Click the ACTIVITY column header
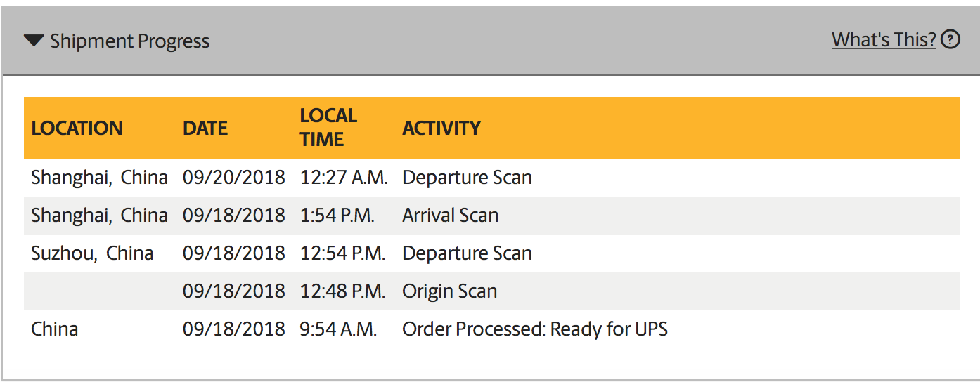The height and width of the screenshot is (382, 980). [441, 128]
